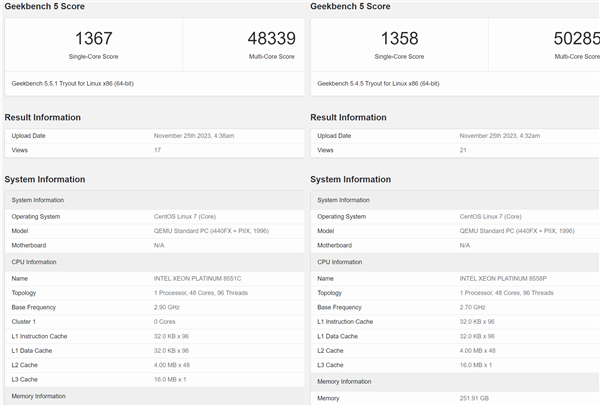Click the 2.70 GHz base frequency value
The width and height of the screenshot is (600, 406).
pyautogui.click(x=474, y=307)
